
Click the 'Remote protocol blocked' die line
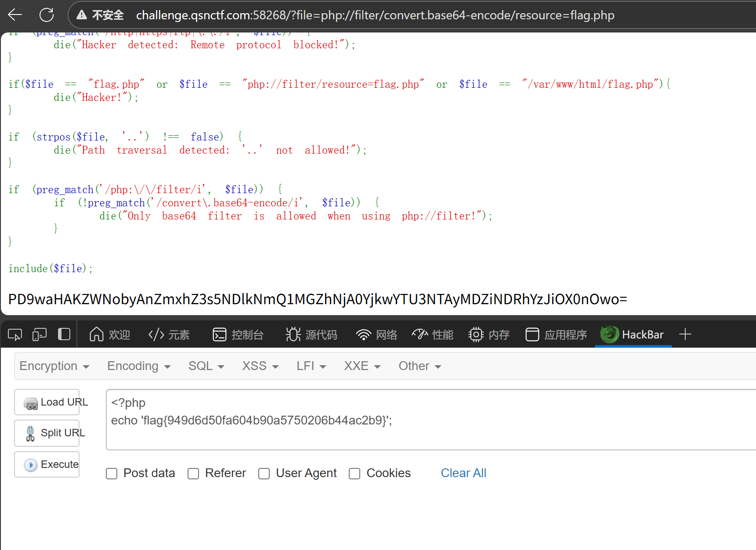[x=204, y=45]
